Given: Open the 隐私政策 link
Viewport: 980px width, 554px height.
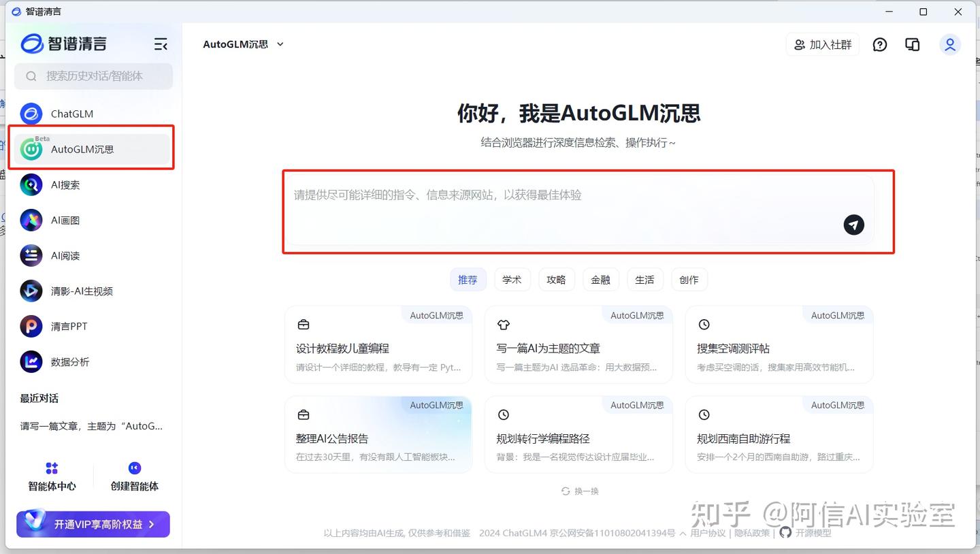Looking at the screenshot, I should pyautogui.click(x=751, y=534).
